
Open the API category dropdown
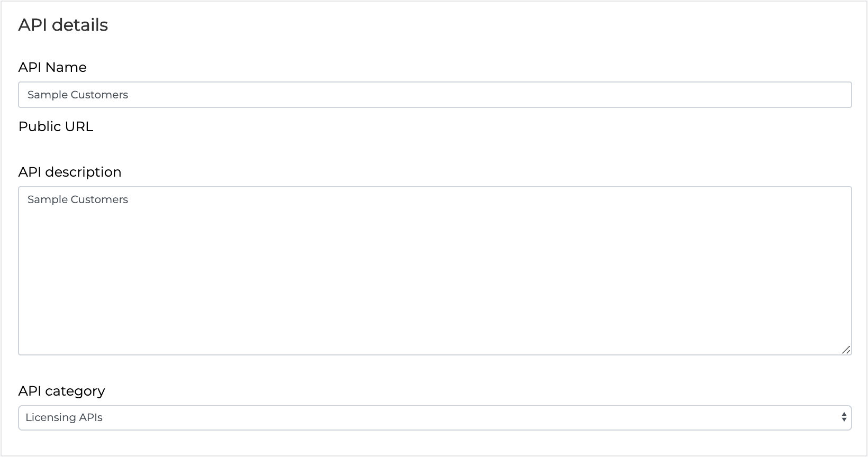pos(435,418)
